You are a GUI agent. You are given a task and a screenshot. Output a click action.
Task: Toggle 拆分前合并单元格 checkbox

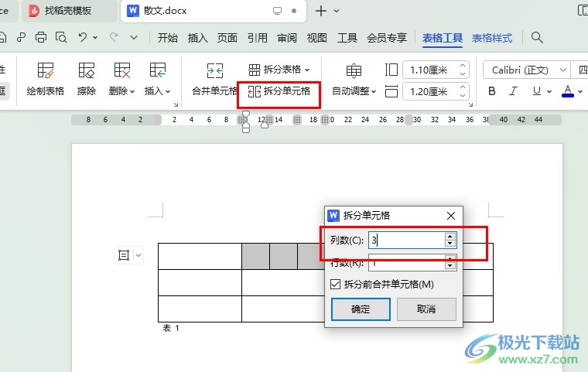click(335, 284)
